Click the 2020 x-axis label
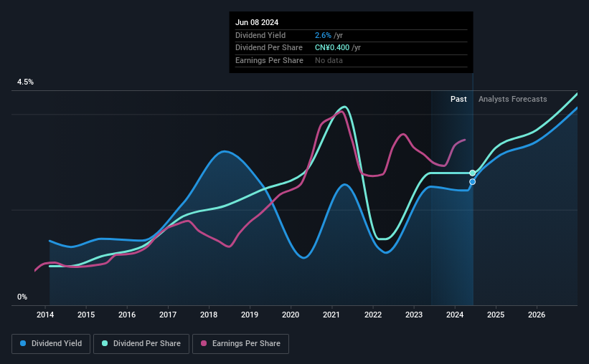Screen dimensions: 589x364 tap(291, 315)
